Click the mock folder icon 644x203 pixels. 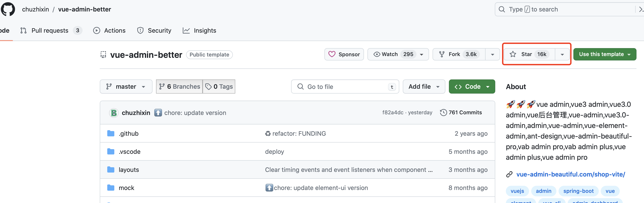[111, 188]
